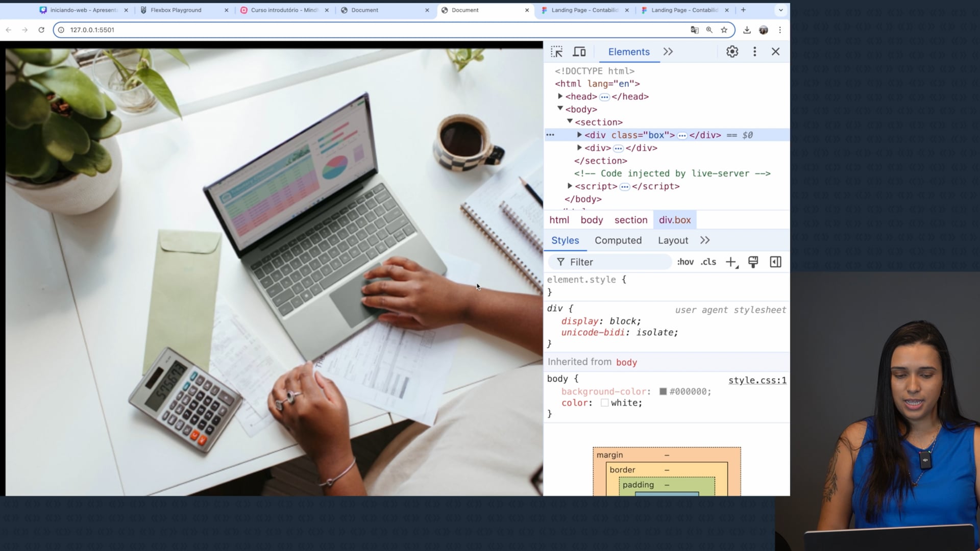The width and height of the screenshot is (980, 551).
Task: Collapse the section element node
Action: [x=570, y=121]
